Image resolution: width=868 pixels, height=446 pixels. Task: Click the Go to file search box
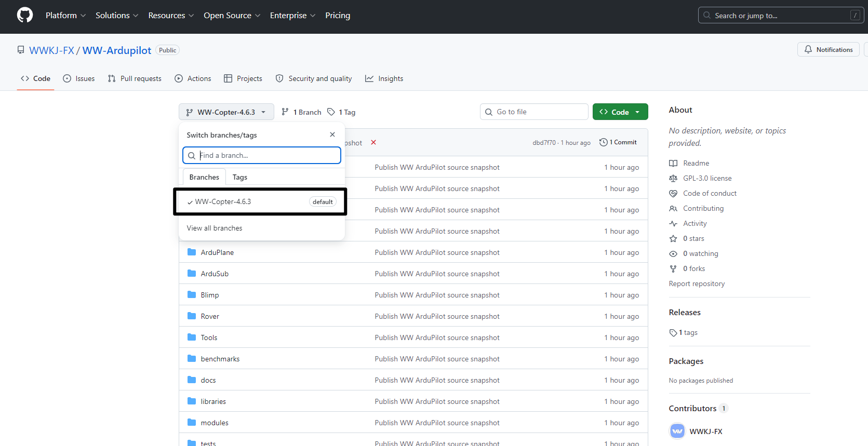click(535, 112)
